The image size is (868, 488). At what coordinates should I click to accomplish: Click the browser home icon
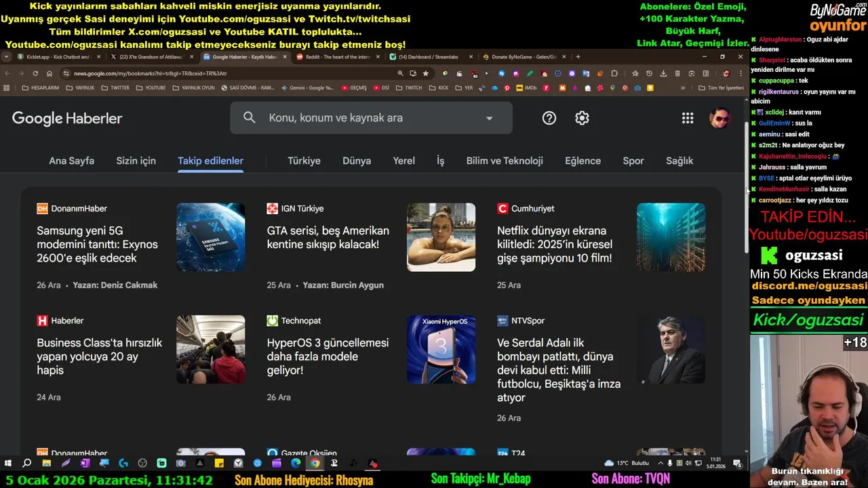pyautogui.click(x=50, y=73)
